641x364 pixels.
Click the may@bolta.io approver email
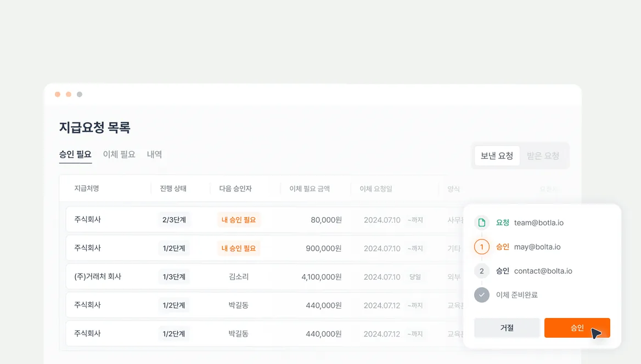537,247
